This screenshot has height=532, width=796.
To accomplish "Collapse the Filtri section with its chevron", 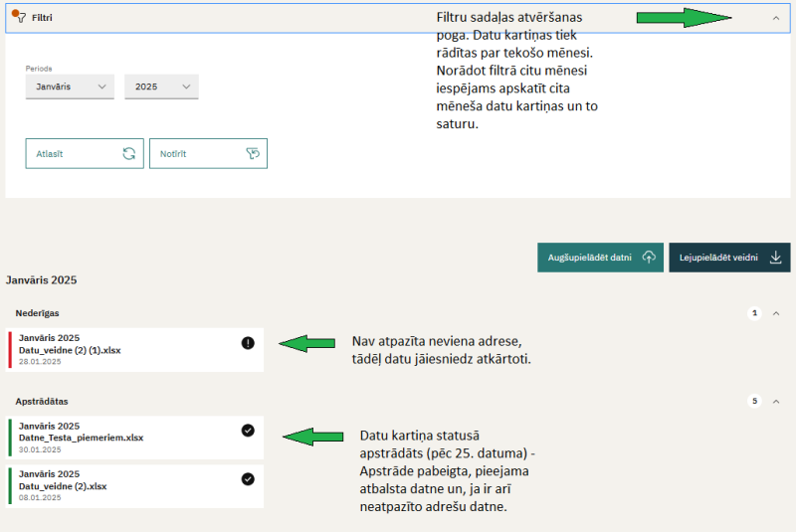I will tap(776, 18).
